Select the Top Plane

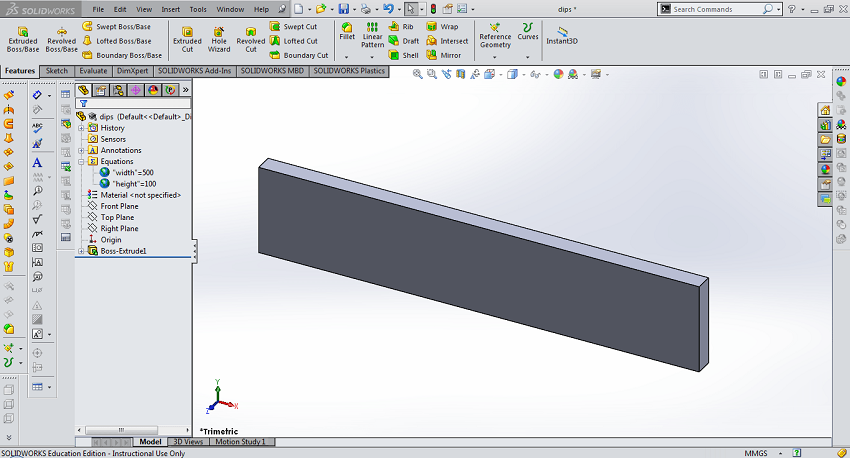[x=111, y=217]
